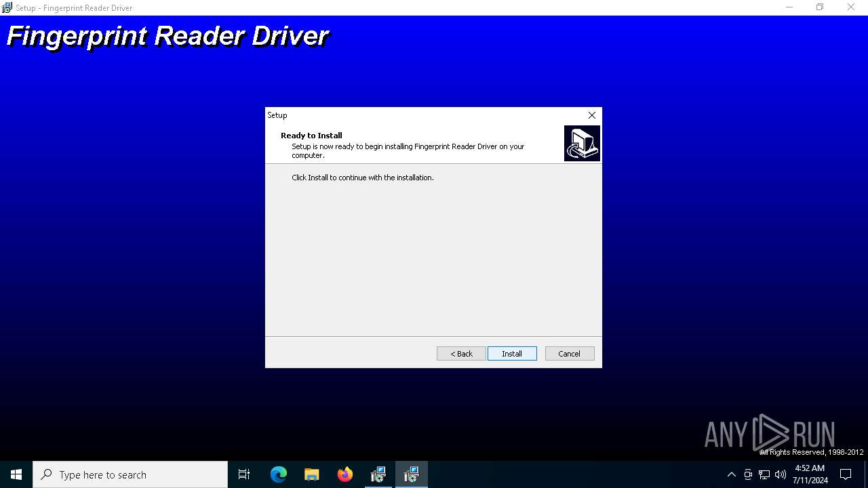Switch to first setup installer taskbar item
The image size is (868, 488).
(378, 474)
